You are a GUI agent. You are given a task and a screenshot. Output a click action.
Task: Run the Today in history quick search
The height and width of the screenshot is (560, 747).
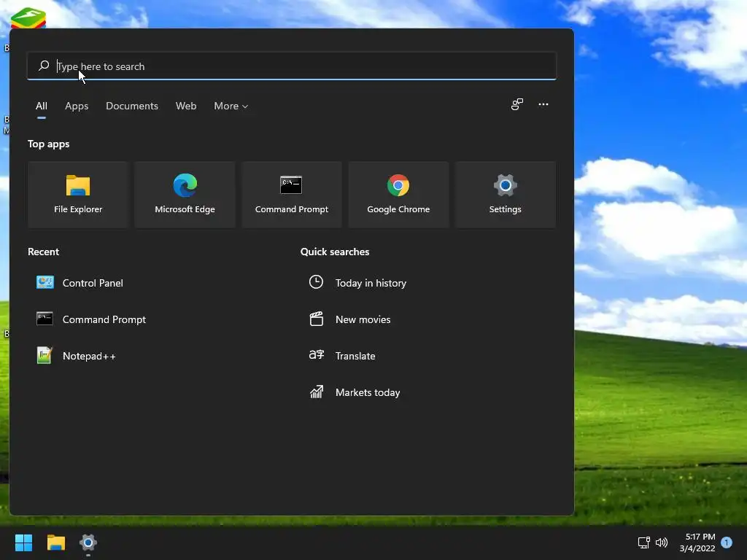[357, 283]
